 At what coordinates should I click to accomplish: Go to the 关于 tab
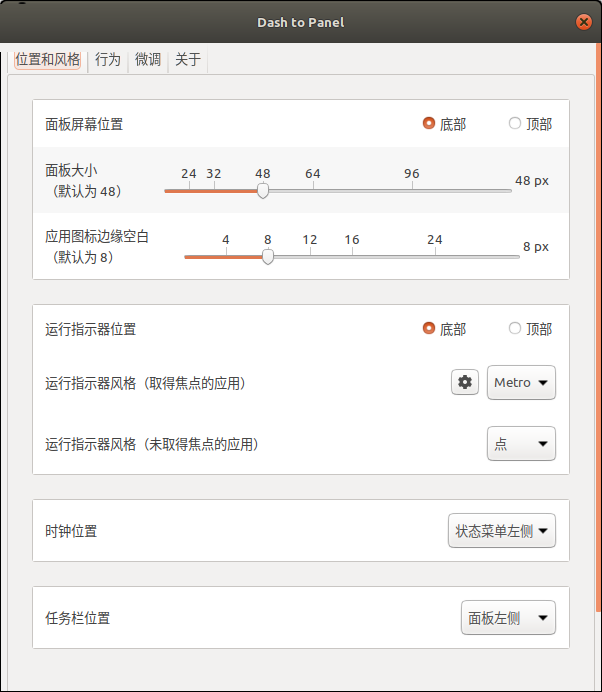tap(188, 60)
